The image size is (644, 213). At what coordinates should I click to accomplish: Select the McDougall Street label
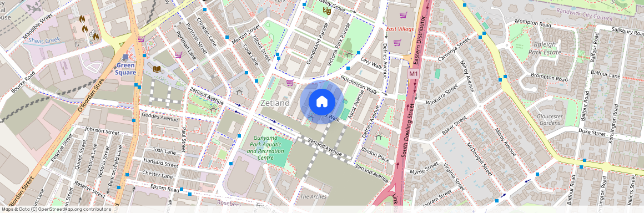click(479, 159)
